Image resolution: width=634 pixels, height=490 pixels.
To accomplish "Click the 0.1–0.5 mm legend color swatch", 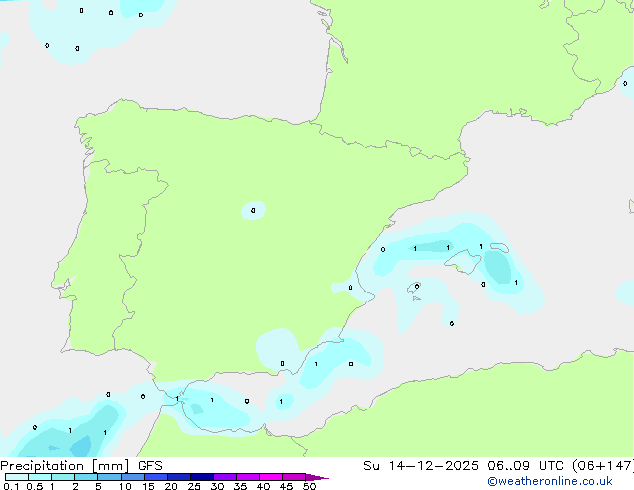I will pyautogui.click(x=17, y=477).
